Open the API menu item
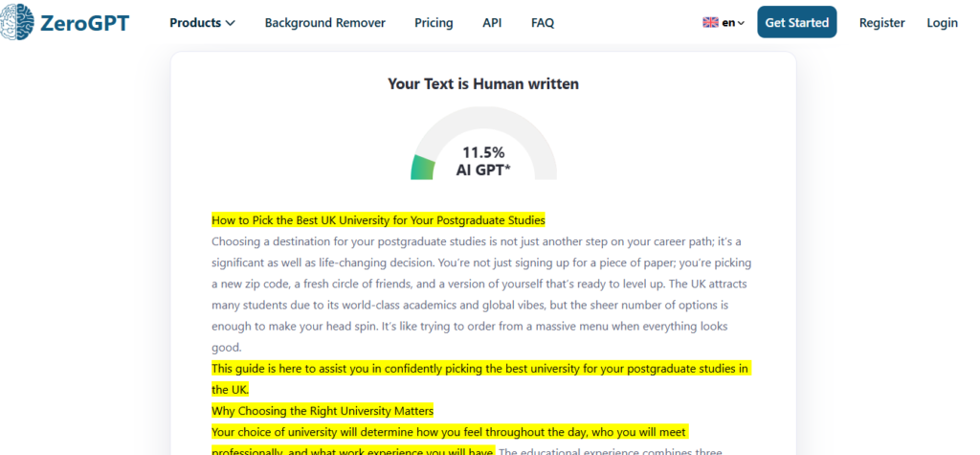This screenshot has width=980, height=455. (x=492, y=23)
